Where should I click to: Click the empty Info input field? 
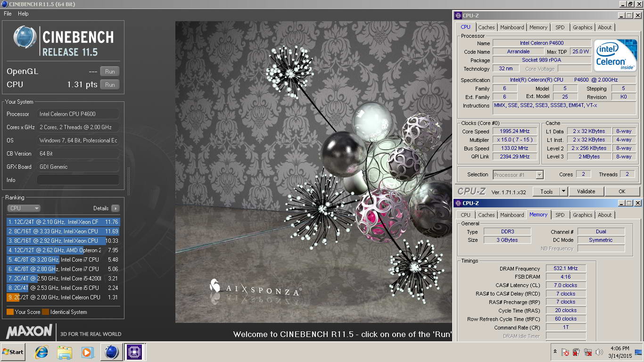78,180
